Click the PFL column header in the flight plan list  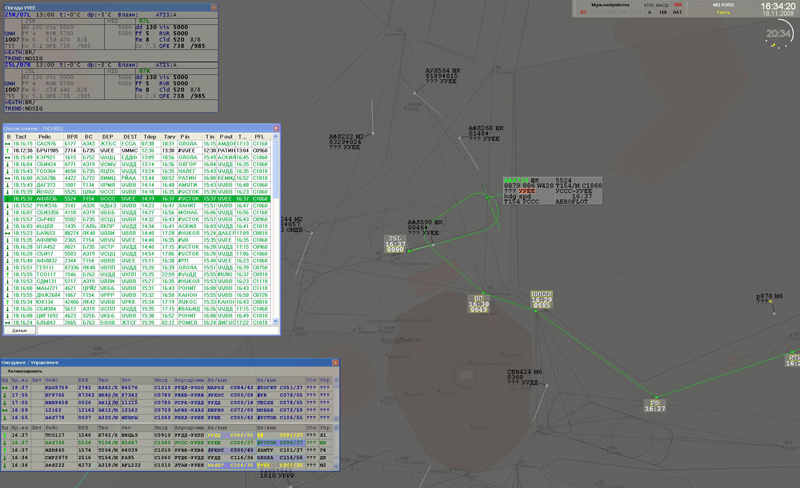click(259, 136)
